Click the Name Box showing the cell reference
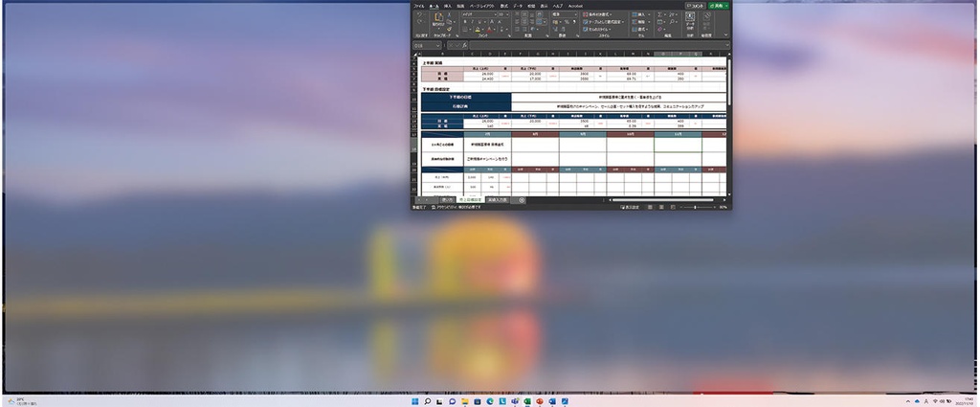Screen dimensions: 980x407 428,46
